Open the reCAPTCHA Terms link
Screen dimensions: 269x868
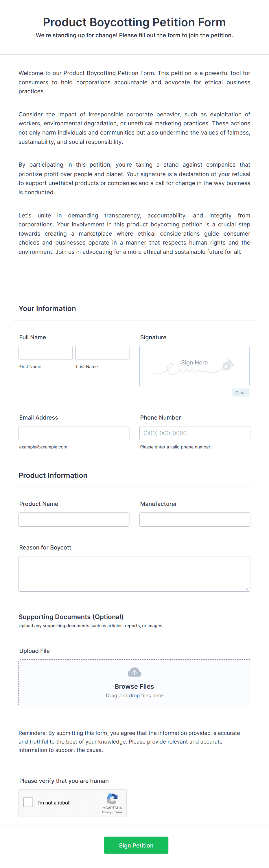[118, 812]
